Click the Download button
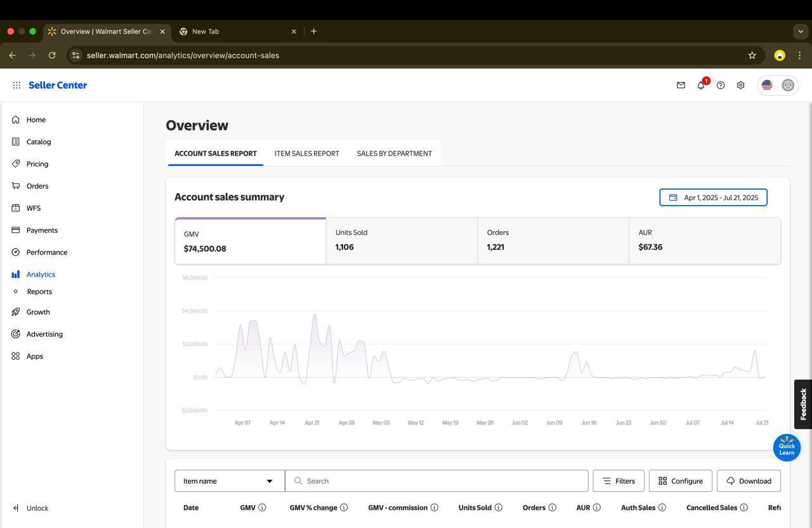This screenshot has height=528, width=812. (749, 481)
